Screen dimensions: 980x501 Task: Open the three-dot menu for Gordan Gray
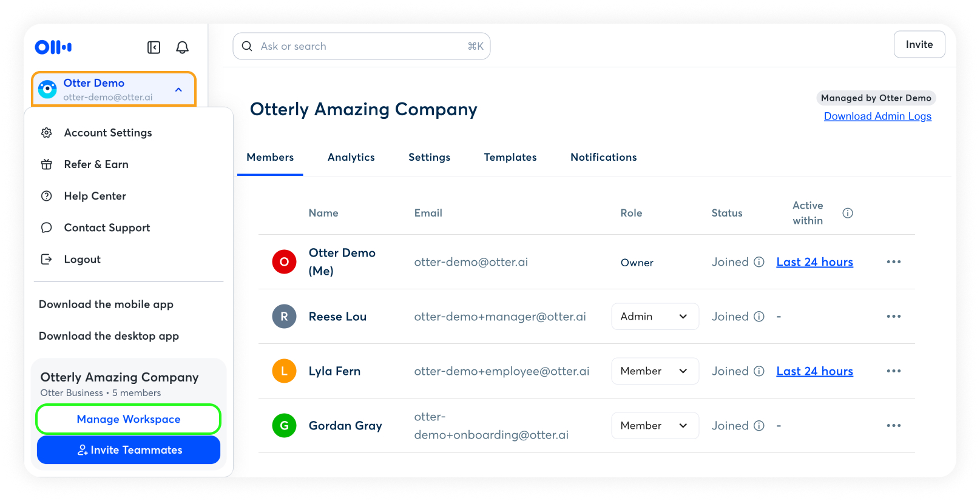tap(893, 426)
